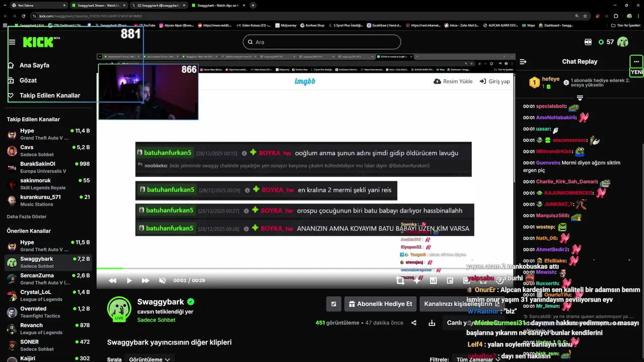
Task: Open Tüm Yer İşaretleri folder
Action: (625, 25)
